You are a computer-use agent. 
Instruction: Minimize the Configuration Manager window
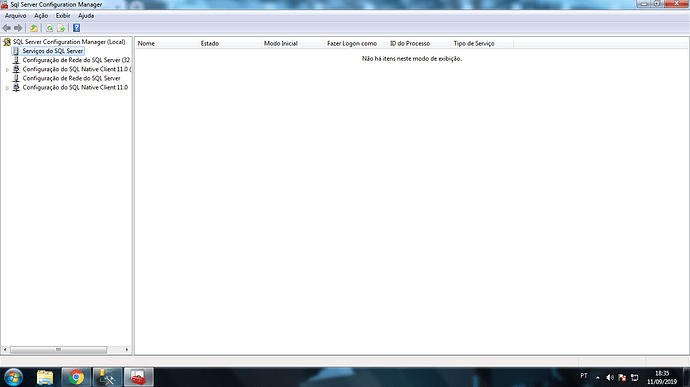coord(644,4)
